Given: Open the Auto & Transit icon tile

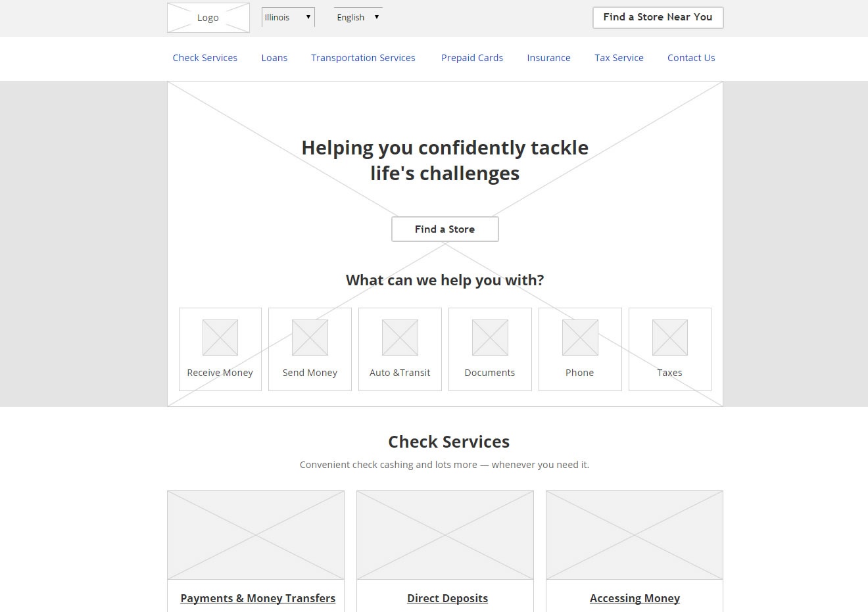Looking at the screenshot, I should coord(400,349).
